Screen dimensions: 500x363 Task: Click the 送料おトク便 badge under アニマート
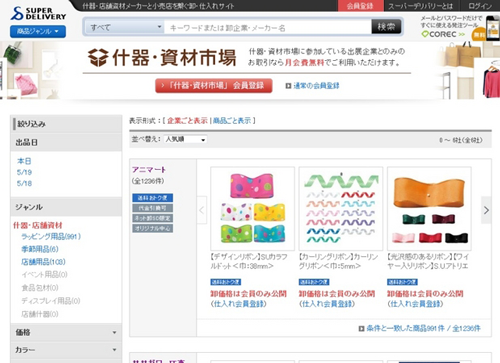pos(152,198)
